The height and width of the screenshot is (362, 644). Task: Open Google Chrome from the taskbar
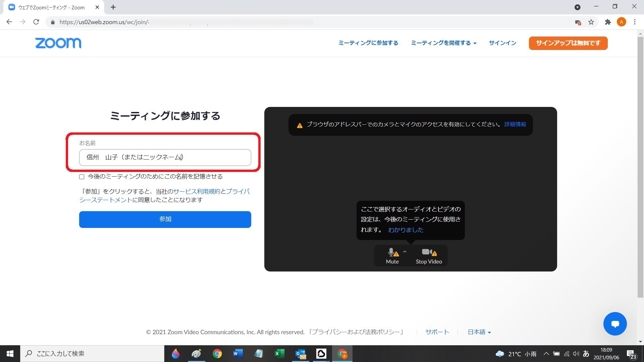217,354
